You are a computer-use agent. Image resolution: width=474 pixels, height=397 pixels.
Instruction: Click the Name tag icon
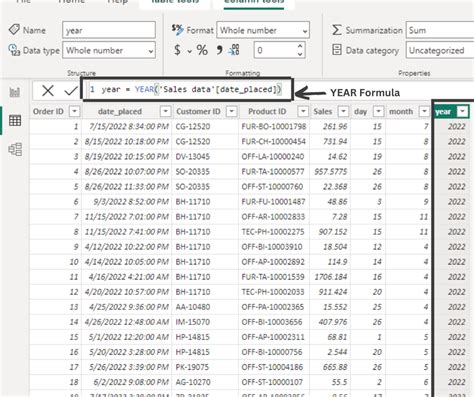tap(14, 29)
